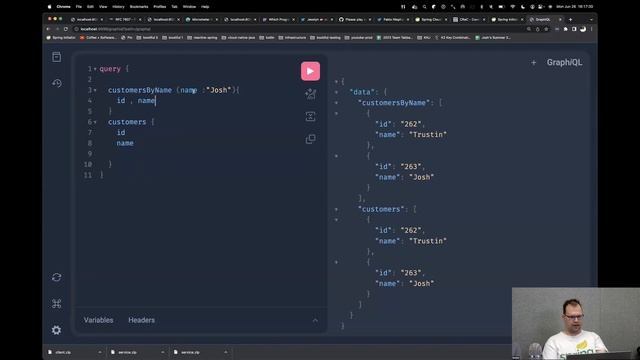Image resolution: width=640 pixels, height=360 pixels.
Task: Click customersByName field in query editor
Action: click(140, 90)
